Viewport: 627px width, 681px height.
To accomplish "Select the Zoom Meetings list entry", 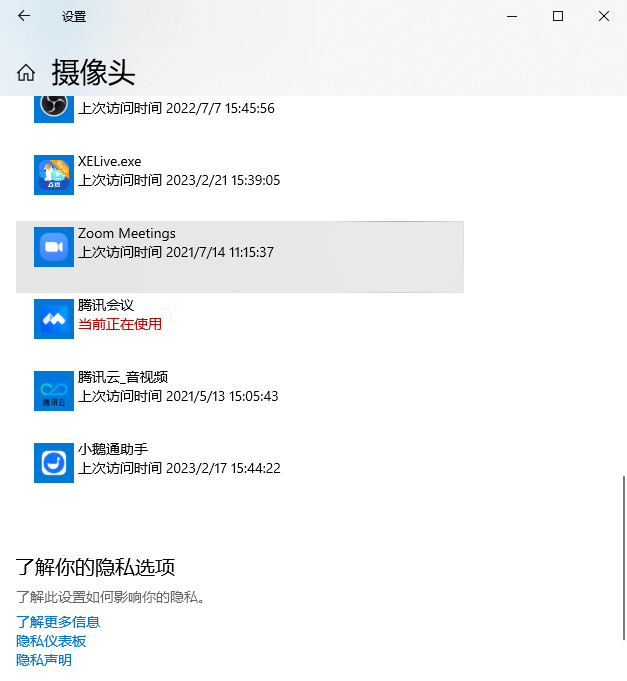I will 240,257.
